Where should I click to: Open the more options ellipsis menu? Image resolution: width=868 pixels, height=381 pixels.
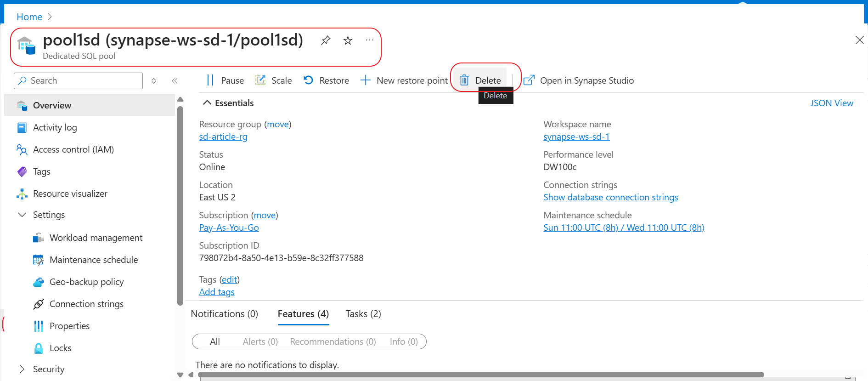coord(369,40)
